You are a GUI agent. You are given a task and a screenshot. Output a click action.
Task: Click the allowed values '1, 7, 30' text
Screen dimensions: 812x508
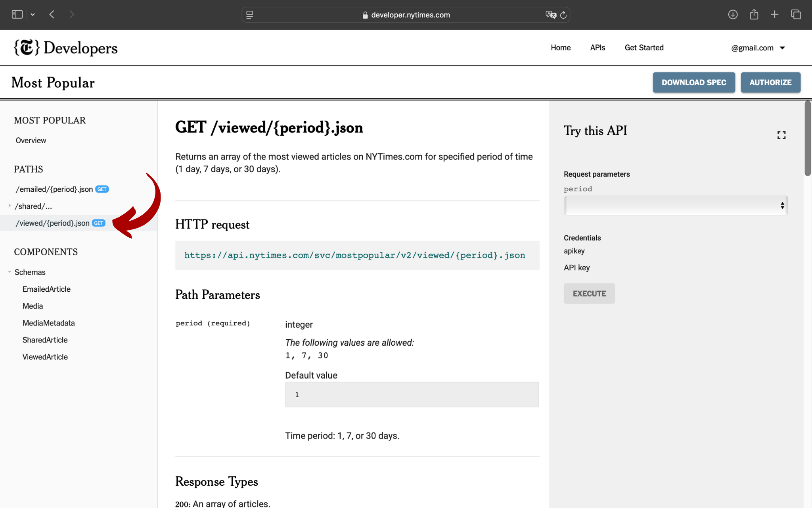(x=307, y=356)
